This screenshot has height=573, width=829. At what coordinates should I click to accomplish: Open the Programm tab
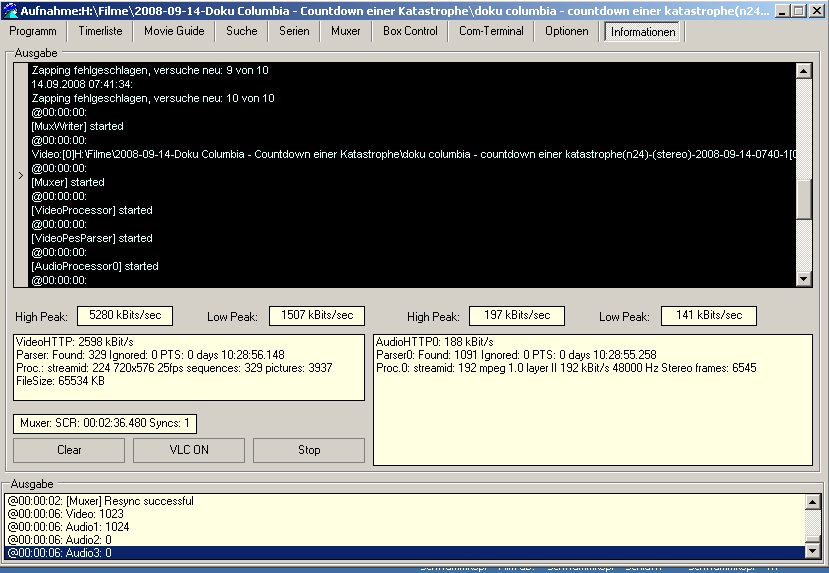point(33,31)
